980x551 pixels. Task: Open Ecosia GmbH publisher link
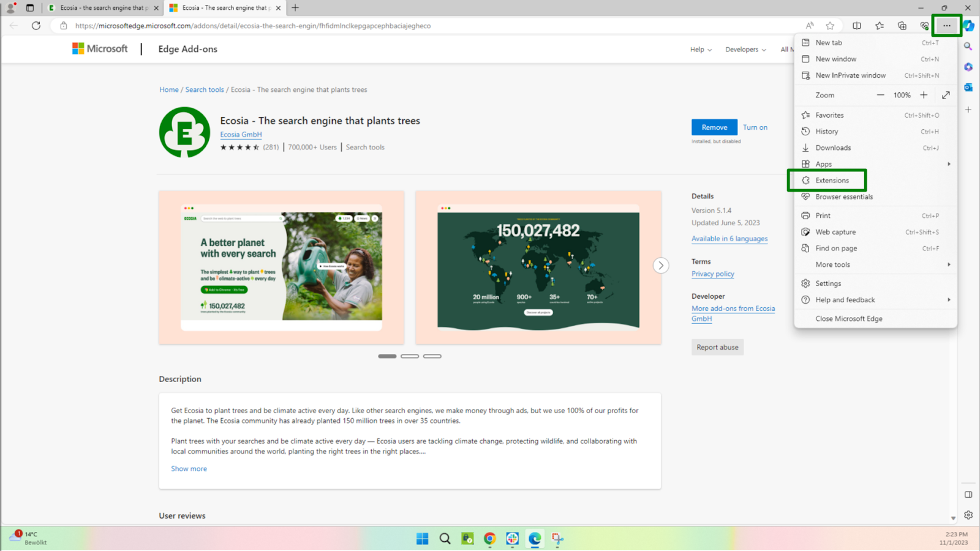(241, 135)
